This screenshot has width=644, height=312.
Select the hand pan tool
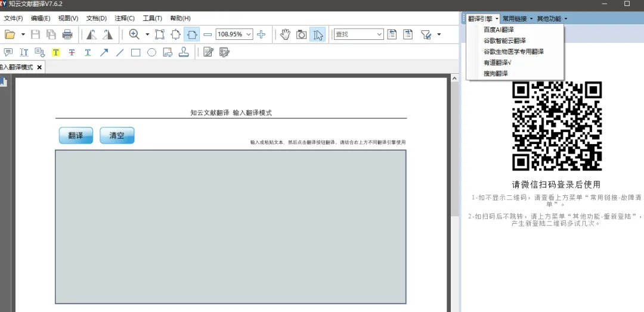click(285, 35)
